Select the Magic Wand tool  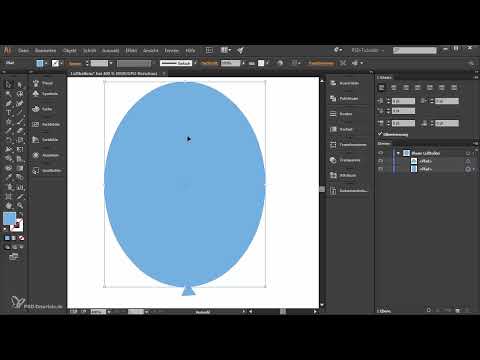pos(9,94)
